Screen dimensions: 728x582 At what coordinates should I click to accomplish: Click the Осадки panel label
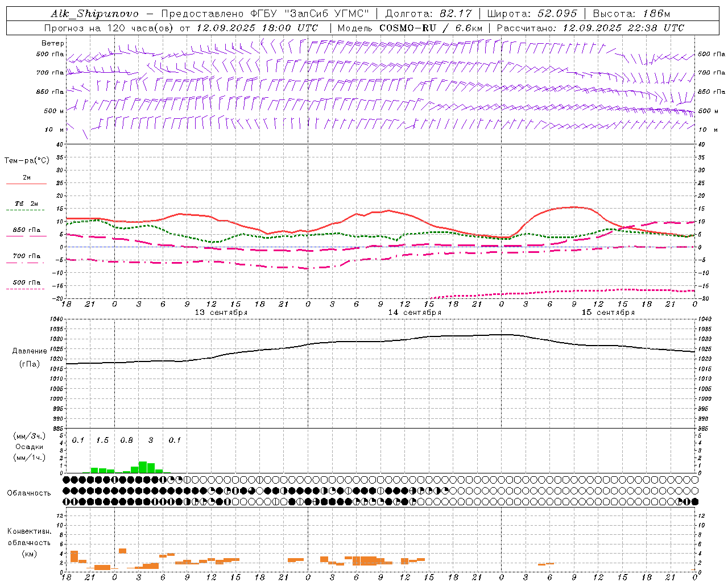[x=29, y=447]
